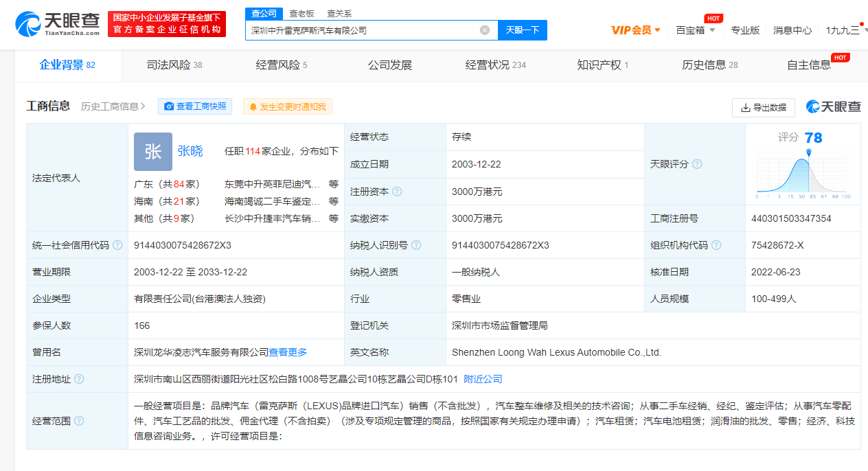Click the 附近公司 nearby companies link
Screen dimensions: 868x471
pyautogui.click(x=483, y=379)
